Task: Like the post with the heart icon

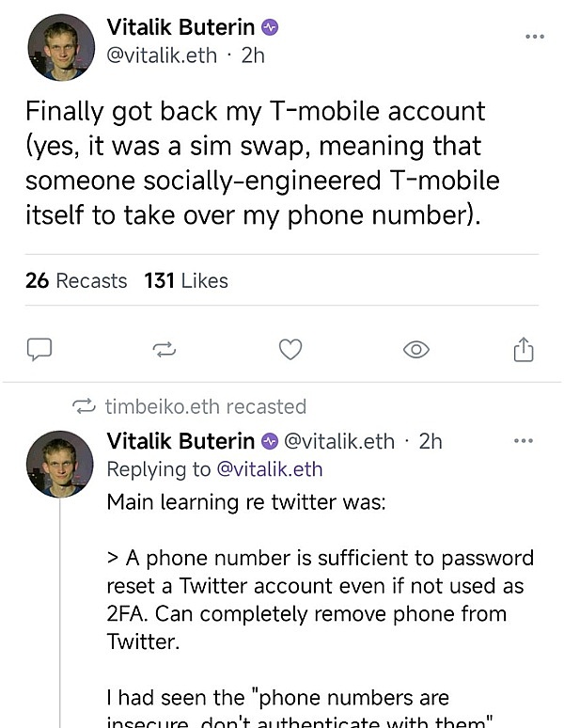Action: click(x=290, y=350)
